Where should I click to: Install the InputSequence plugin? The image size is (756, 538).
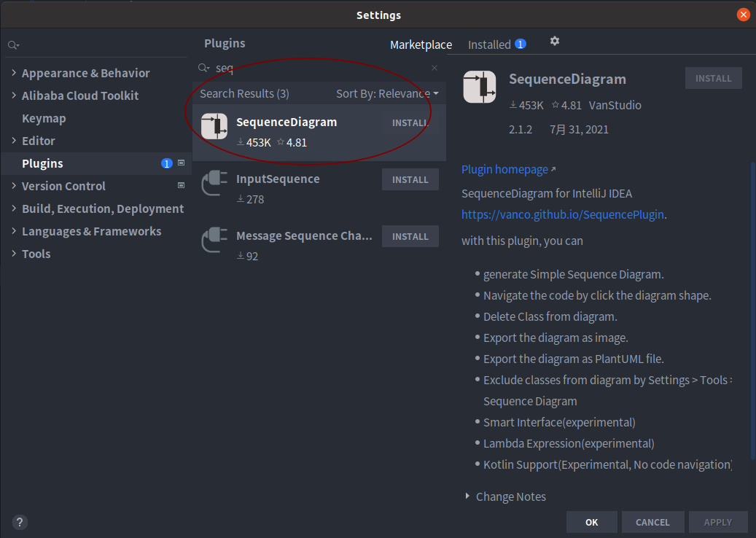pos(410,179)
